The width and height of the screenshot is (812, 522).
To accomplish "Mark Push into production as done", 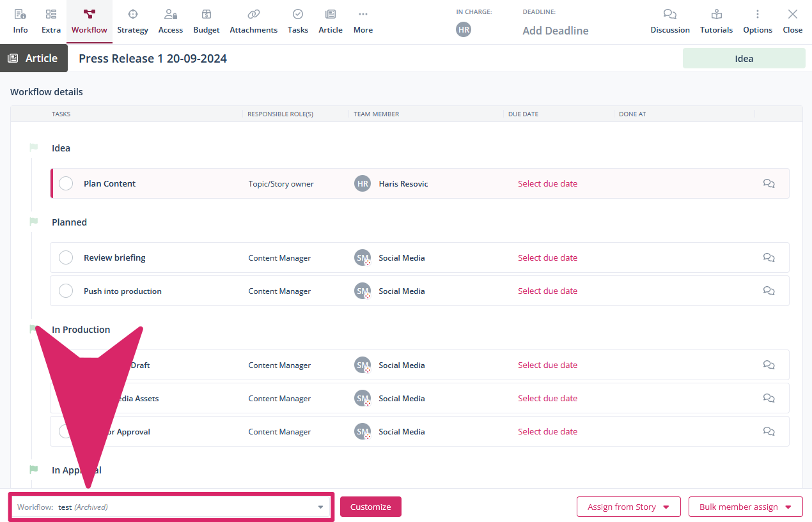I will click(x=66, y=291).
